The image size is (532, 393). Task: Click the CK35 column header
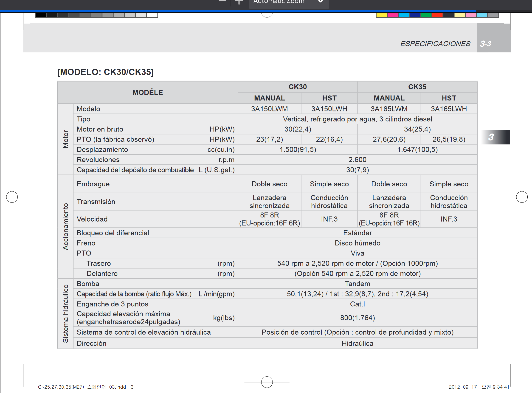point(417,87)
